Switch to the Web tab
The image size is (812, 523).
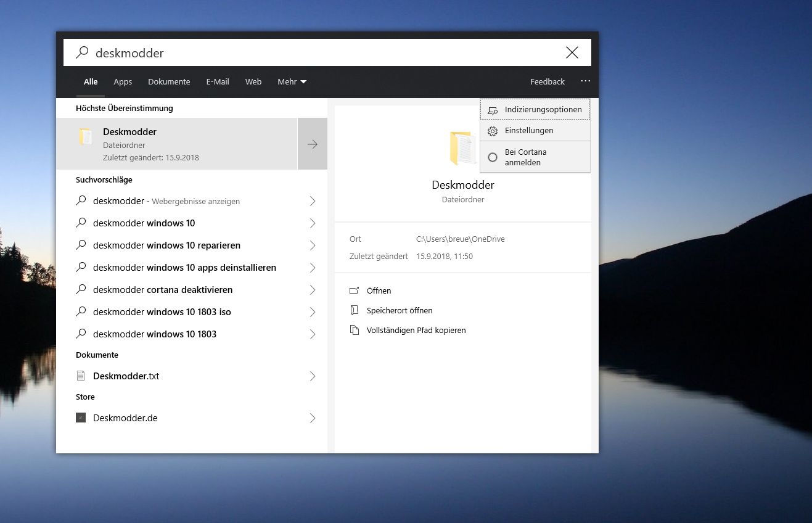click(253, 81)
